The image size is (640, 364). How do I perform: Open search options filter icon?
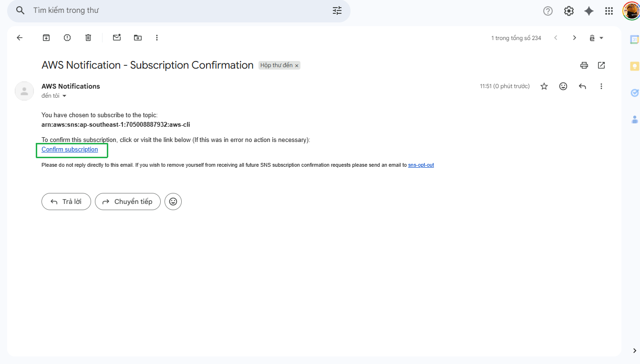337,10
